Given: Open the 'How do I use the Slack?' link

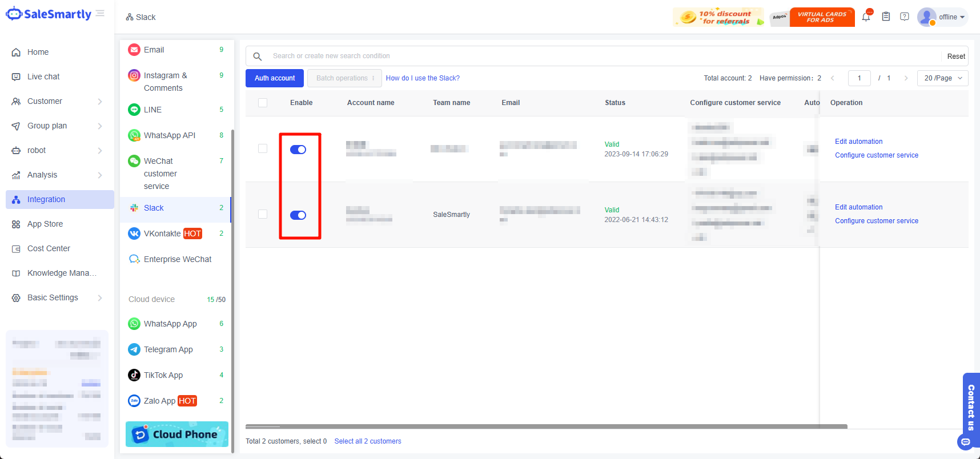Looking at the screenshot, I should 423,78.
